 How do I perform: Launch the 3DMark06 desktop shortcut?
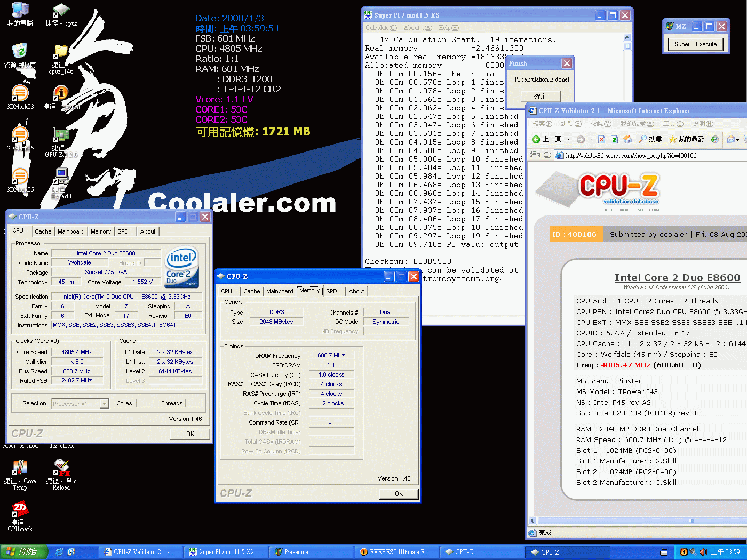tap(20, 180)
